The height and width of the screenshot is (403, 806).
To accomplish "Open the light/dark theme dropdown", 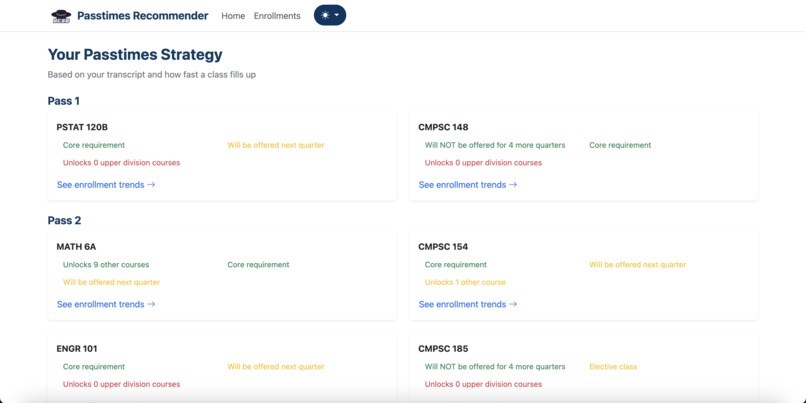I will coord(330,15).
